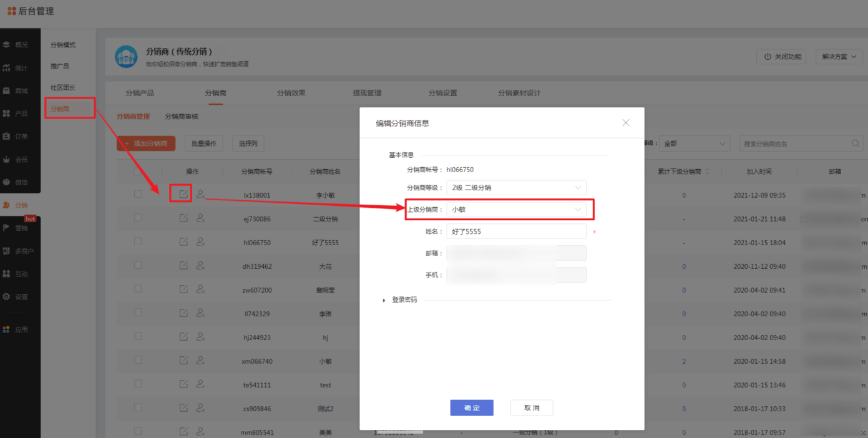
Task: Click the 确定 button
Action: click(x=472, y=408)
